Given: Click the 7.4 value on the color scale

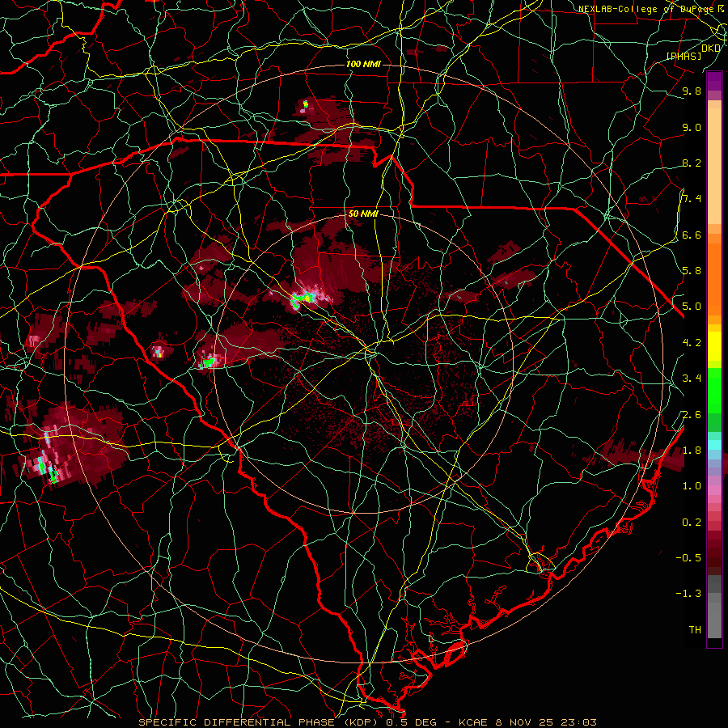Looking at the screenshot, I should click(692, 199).
